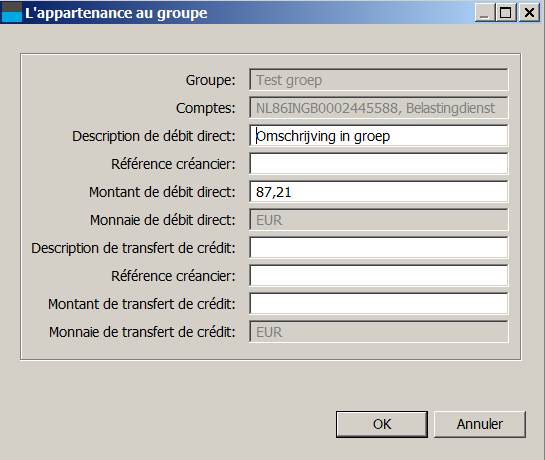Viewport: 545px width, 460px height.
Task: Select the Comptes field with NL86INGB0002445588
Action: pyautogui.click(x=379, y=108)
